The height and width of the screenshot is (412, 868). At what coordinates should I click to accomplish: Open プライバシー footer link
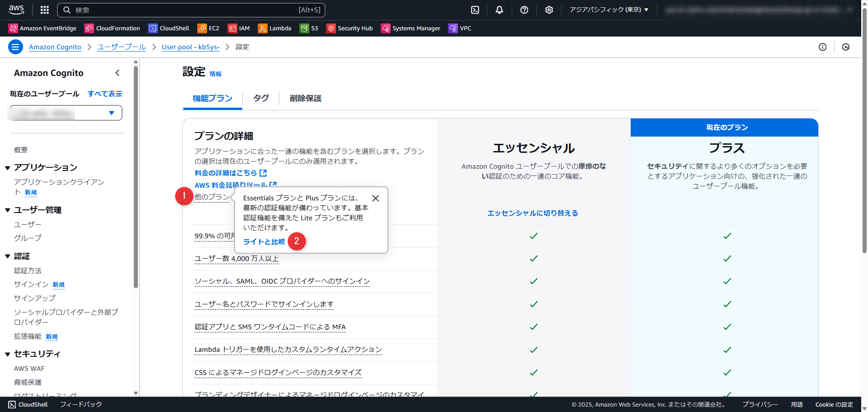(x=760, y=404)
